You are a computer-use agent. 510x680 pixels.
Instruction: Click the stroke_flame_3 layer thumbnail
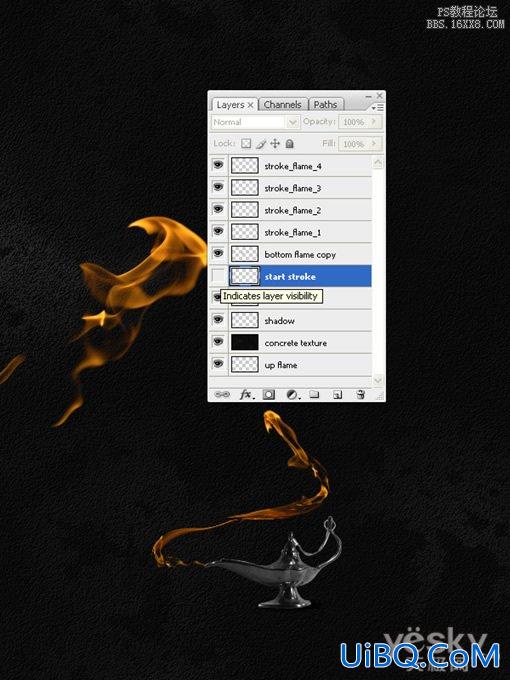(245, 188)
